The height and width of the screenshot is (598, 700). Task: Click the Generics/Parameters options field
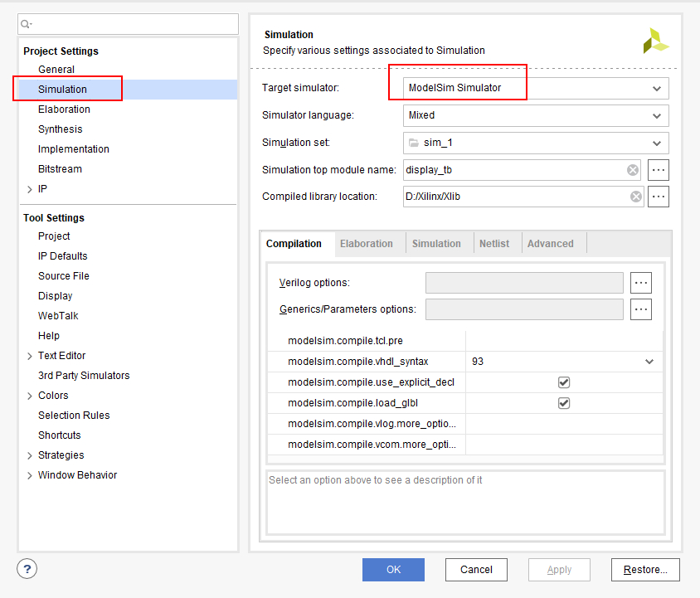pyautogui.click(x=524, y=309)
